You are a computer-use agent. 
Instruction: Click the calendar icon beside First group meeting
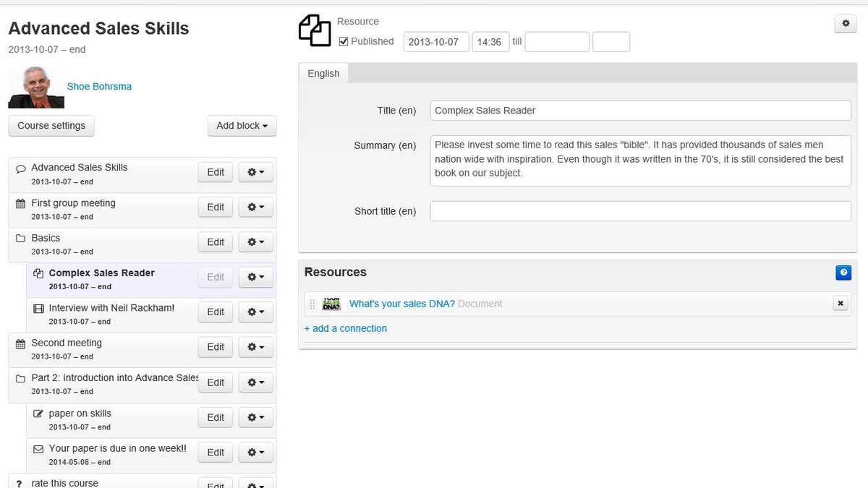pyautogui.click(x=20, y=204)
